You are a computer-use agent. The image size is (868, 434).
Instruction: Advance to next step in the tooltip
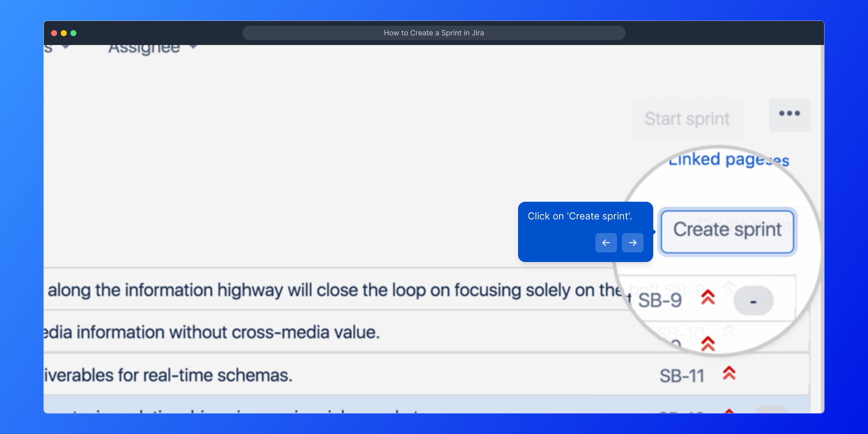tap(632, 243)
